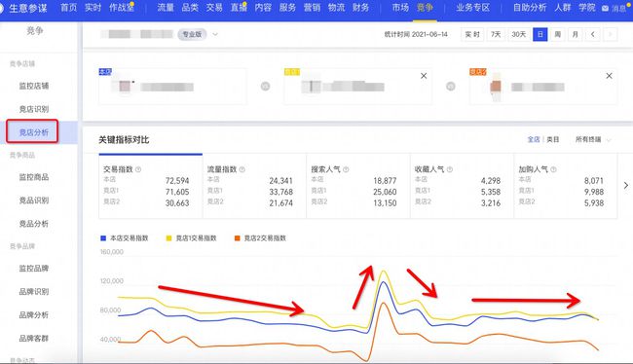Select 竞店分析 in the sidebar
The image size is (633, 364).
(34, 132)
